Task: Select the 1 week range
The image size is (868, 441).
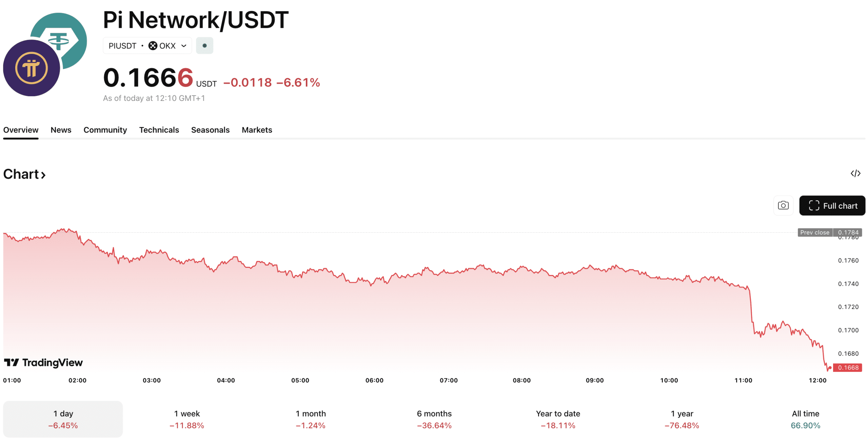Action: 187,419
